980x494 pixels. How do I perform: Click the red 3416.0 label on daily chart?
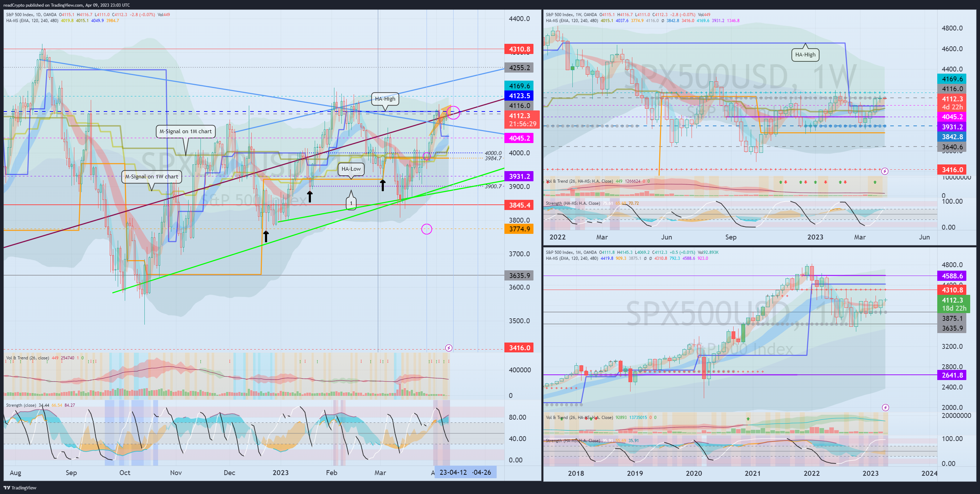click(519, 348)
